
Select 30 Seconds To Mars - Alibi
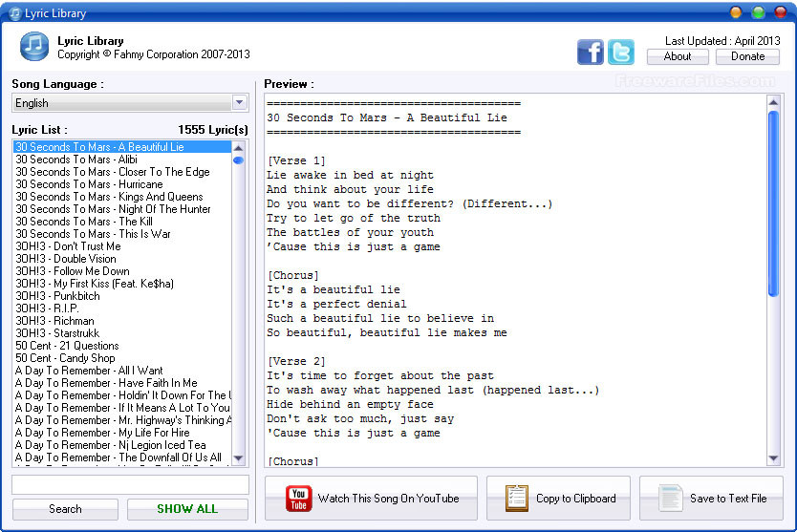[122, 160]
